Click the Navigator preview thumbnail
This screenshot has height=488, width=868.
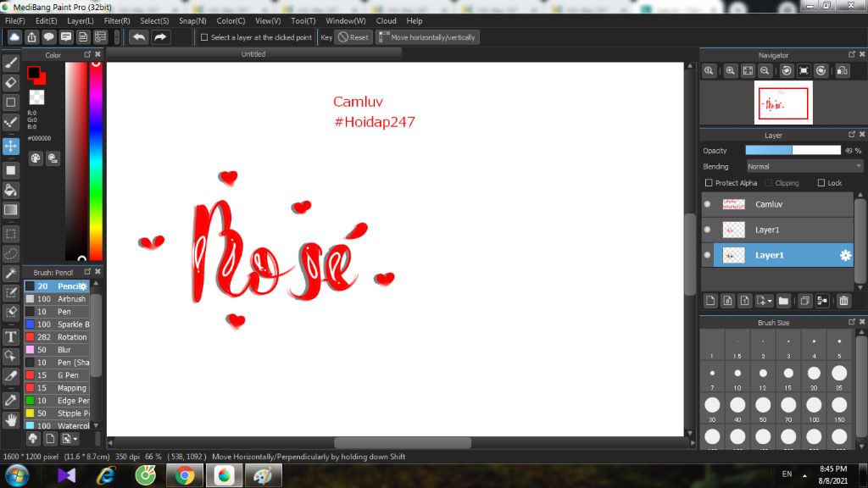[x=783, y=103]
